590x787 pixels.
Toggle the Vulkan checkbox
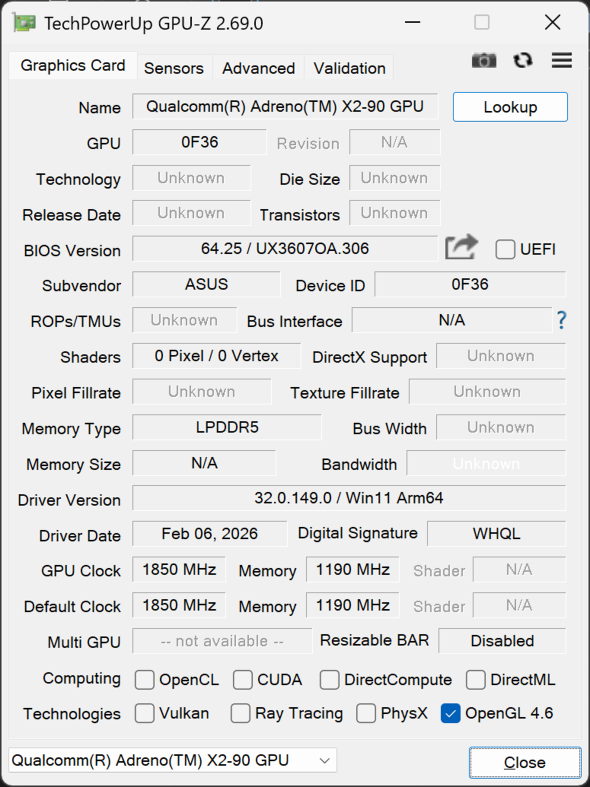144,713
